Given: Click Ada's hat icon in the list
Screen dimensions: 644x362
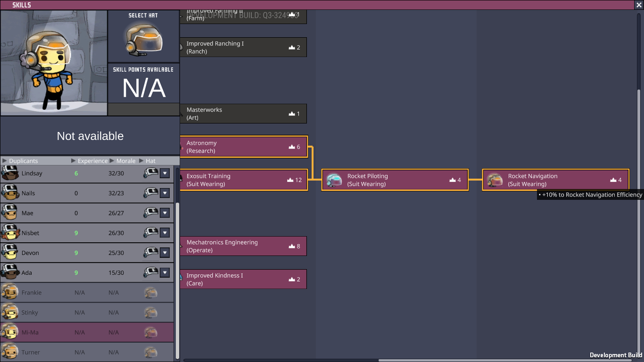Looking at the screenshot, I should 150,272.
